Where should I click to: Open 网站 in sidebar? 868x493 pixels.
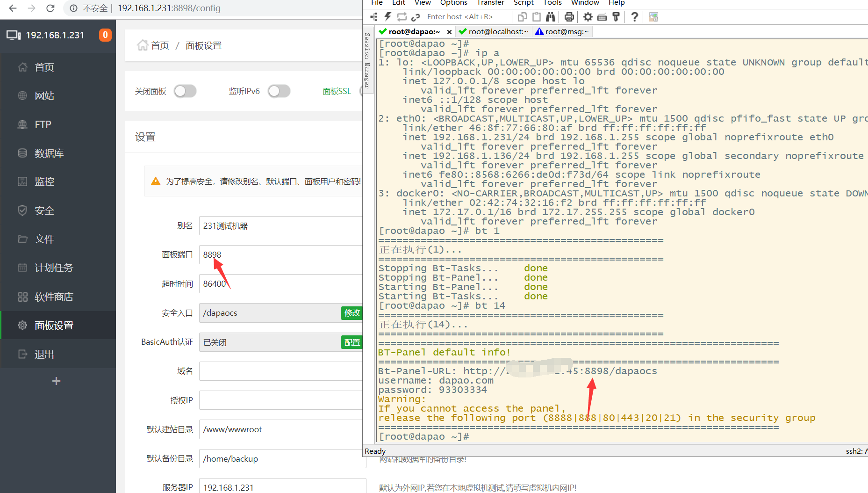click(58, 95)
